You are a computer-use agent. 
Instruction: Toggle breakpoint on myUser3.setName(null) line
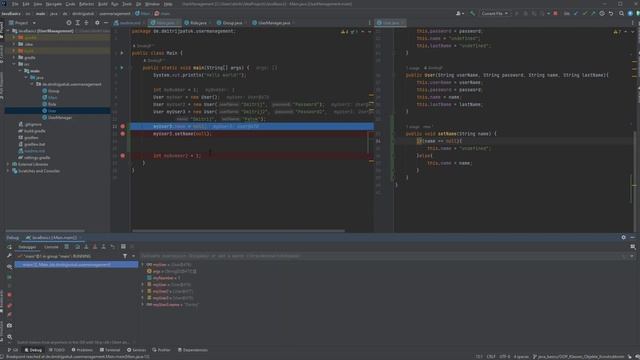pyautogui.click(x=122, y=134)
